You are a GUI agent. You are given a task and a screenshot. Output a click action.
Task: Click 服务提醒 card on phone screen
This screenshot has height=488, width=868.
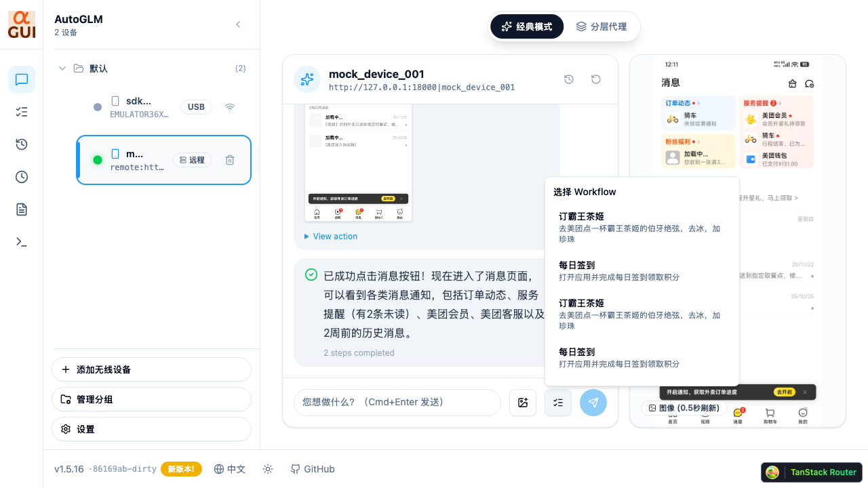776,132
